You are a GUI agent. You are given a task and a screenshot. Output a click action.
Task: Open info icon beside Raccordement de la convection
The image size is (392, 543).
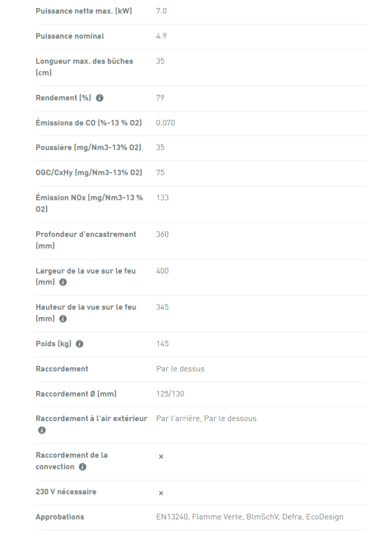pyautogui.click(x=82, y=467)
